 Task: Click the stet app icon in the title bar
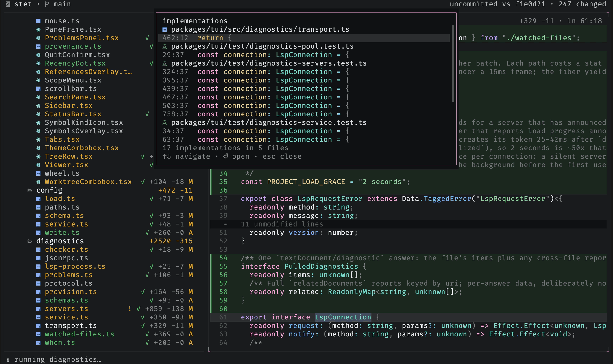pos(8,4)
